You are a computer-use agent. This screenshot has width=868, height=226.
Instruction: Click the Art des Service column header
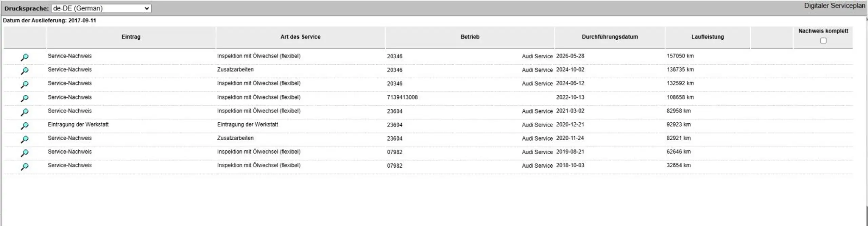300,37
